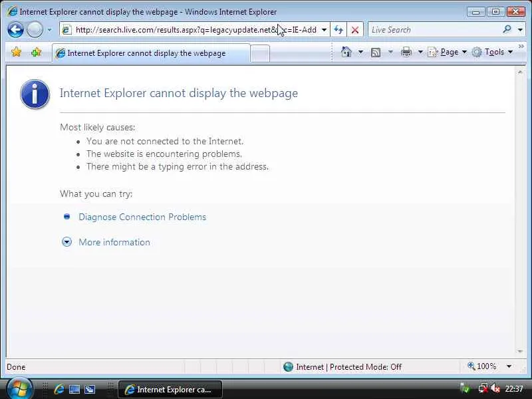Open the Page menu
Image resolution: width=532 pixels, height=399 pixels.
tap(447, 52)
